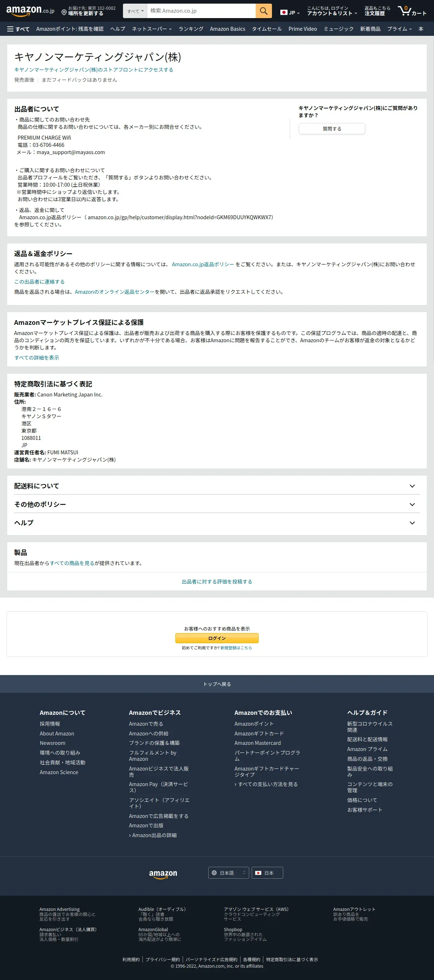Open ミュージック nav item
Image resolution: width=434 pixels, height=980 pixels.
click(x=339, y=29)
